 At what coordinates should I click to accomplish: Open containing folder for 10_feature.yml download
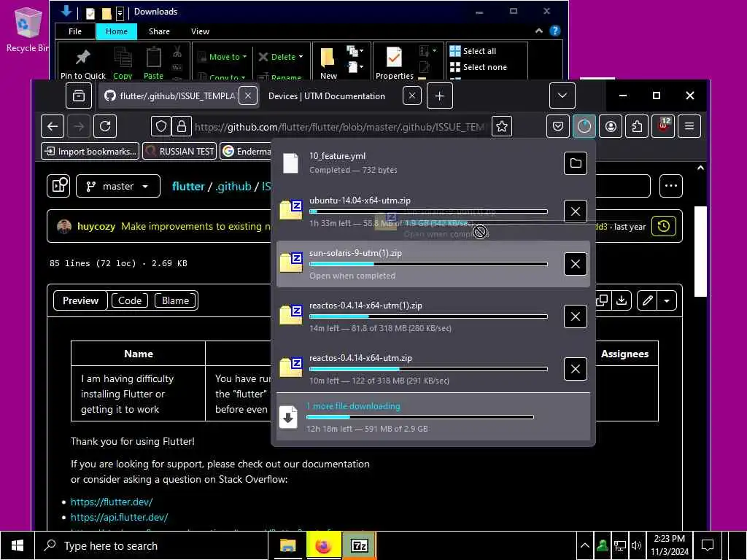(575, 163)
